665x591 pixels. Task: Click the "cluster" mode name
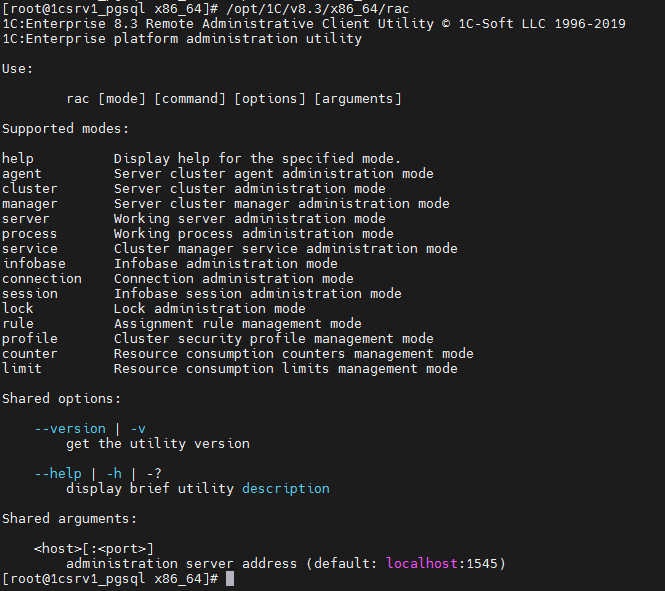click(30, 189)
